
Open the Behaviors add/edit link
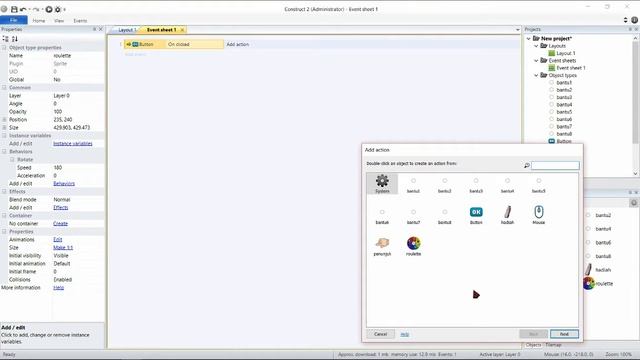pyautogui.click(x=64, y=184)
